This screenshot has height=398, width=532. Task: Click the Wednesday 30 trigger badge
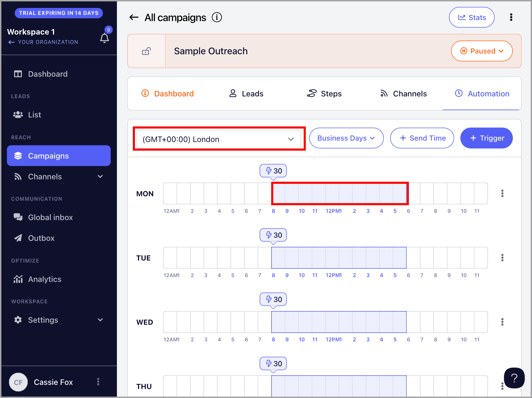coord(273,299)
